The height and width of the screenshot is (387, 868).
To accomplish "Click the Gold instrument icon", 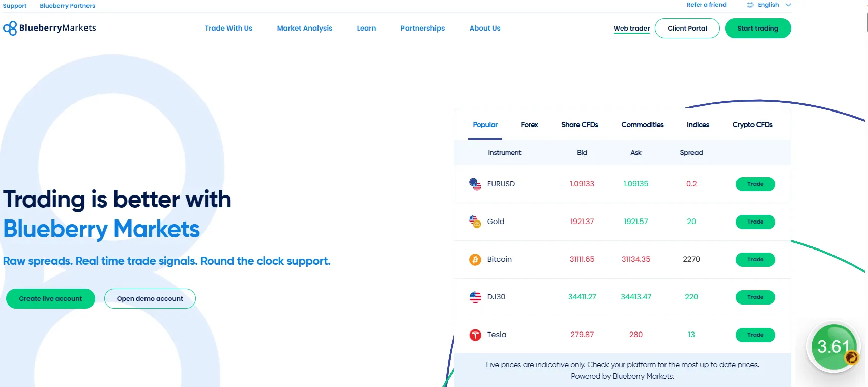I will point(475,222).
